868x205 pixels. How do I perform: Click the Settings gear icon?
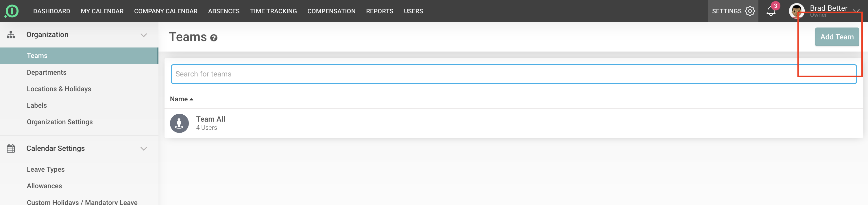tap(750, 11)
